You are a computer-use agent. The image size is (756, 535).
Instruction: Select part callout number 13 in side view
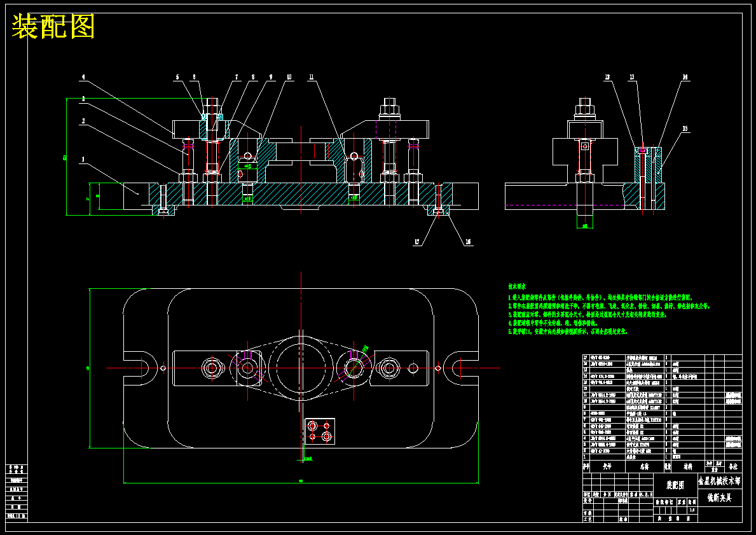632,77
